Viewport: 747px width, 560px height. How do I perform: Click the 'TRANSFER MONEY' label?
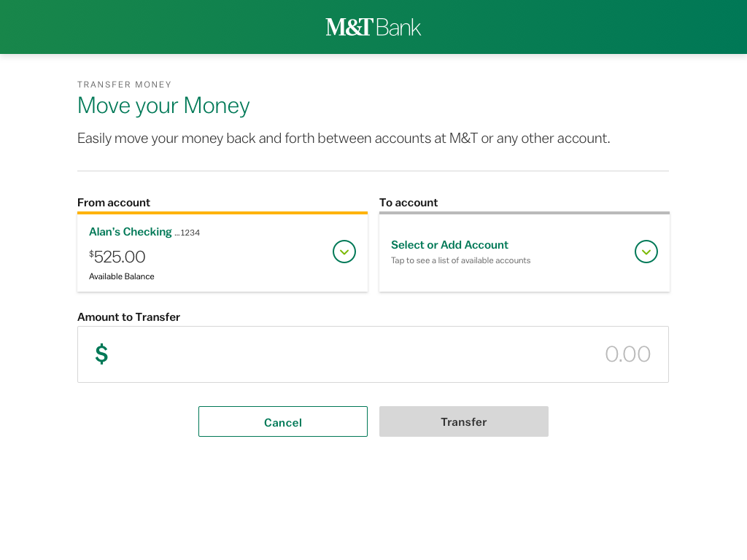[x=124, y=85]
